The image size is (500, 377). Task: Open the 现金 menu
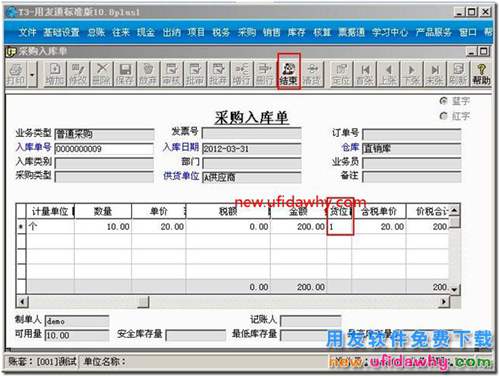146,32
